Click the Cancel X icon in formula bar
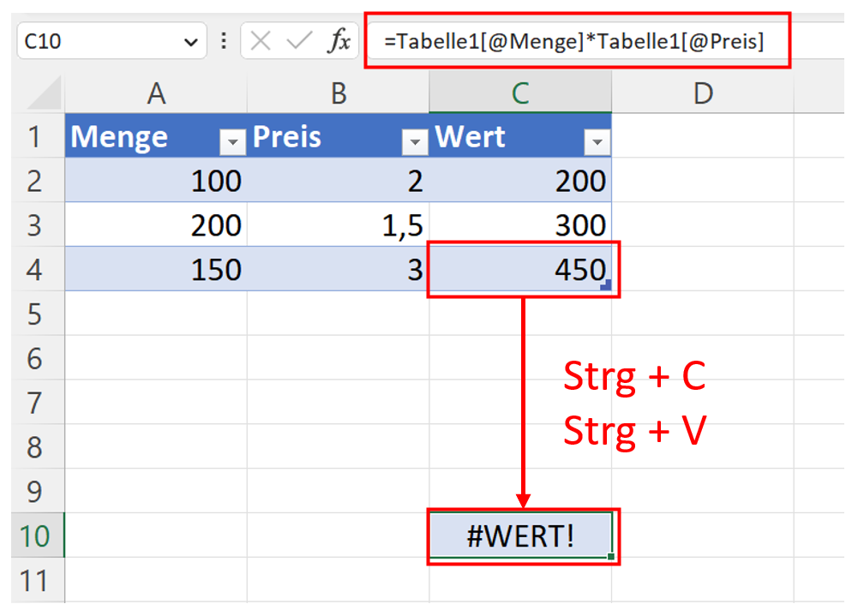858x616 pixels. 261,41
